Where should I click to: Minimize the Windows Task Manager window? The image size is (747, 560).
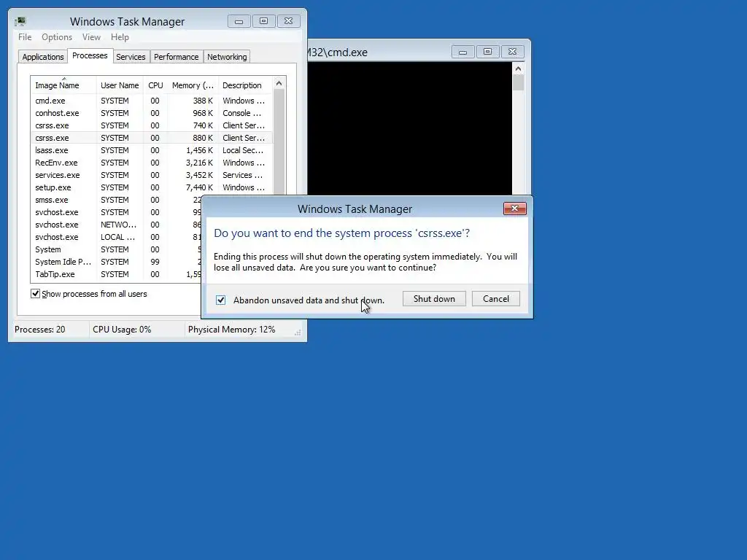(239, 21)
